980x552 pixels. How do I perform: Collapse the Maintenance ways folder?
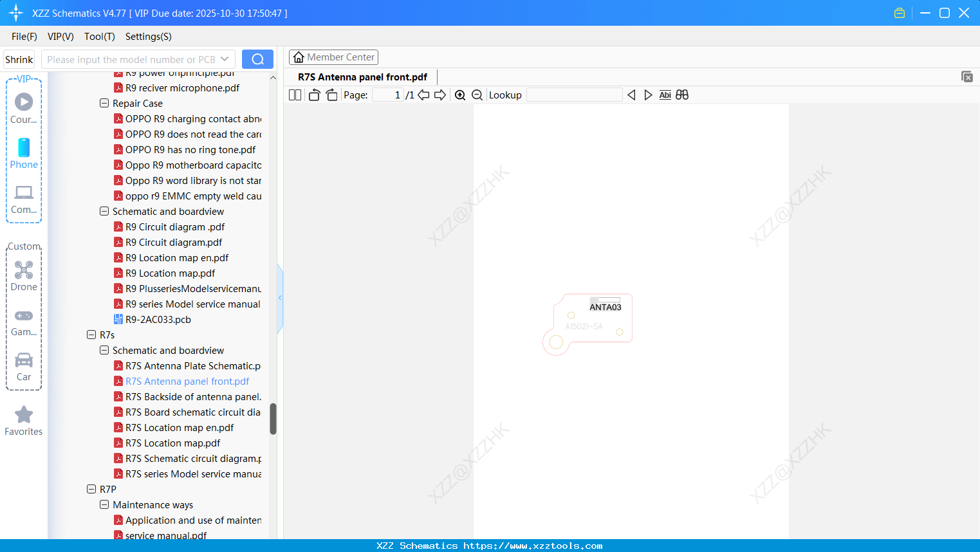pos(104,504)
